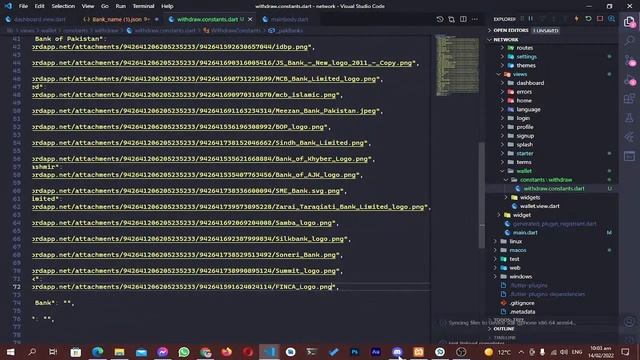
Task: Expand the dashboard folder
Action: click(x=530, y=83)
